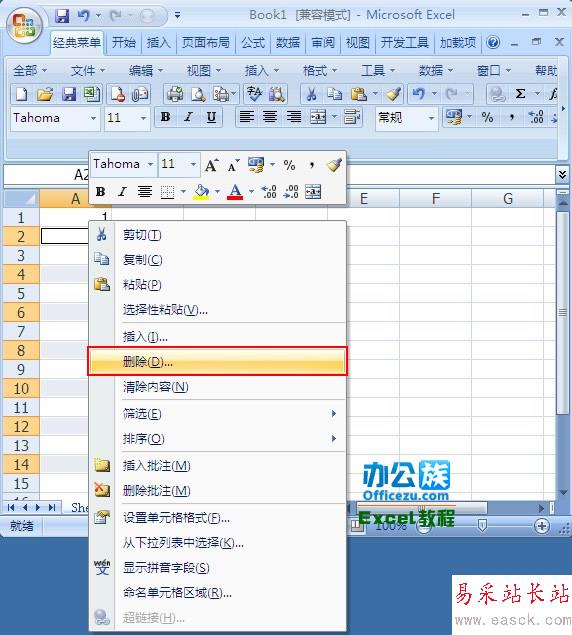The height and width of the screenshot is (635, 572).
Task: Click yellow Fill Color bucket in mini toolbar
Action: point(202,192)
